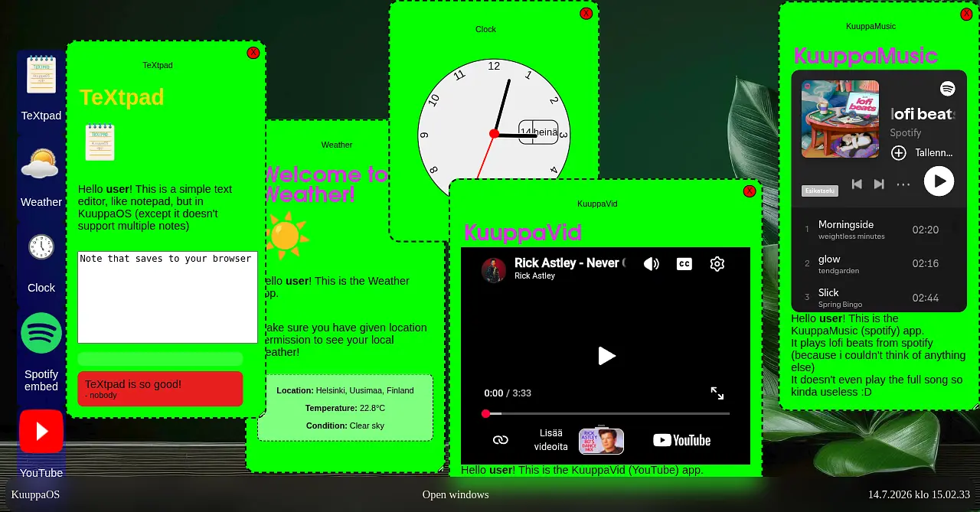Screen dimensions: 980x512
Task: Toggle closed captions CC in KuuppaVid
Action: click(684, 264)
